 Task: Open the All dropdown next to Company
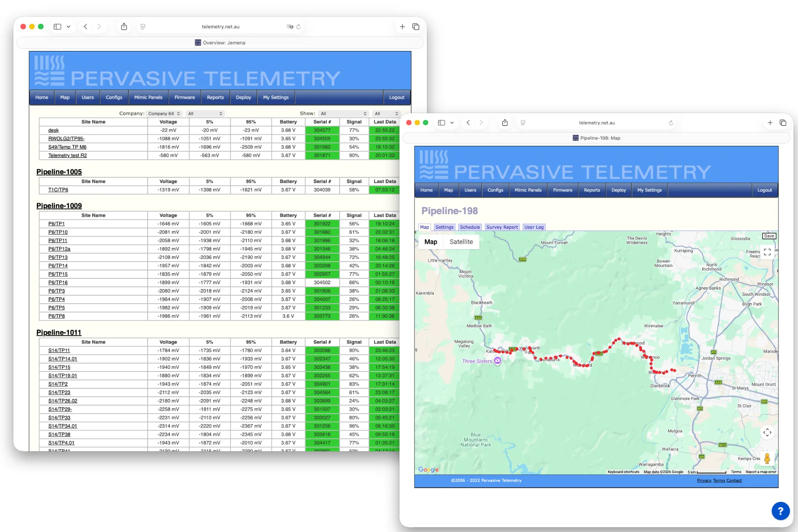tap(204, 113)
